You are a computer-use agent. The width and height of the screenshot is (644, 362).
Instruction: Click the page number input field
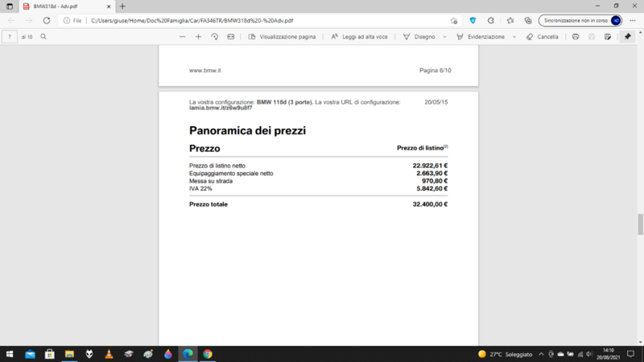tap(10, 37)
